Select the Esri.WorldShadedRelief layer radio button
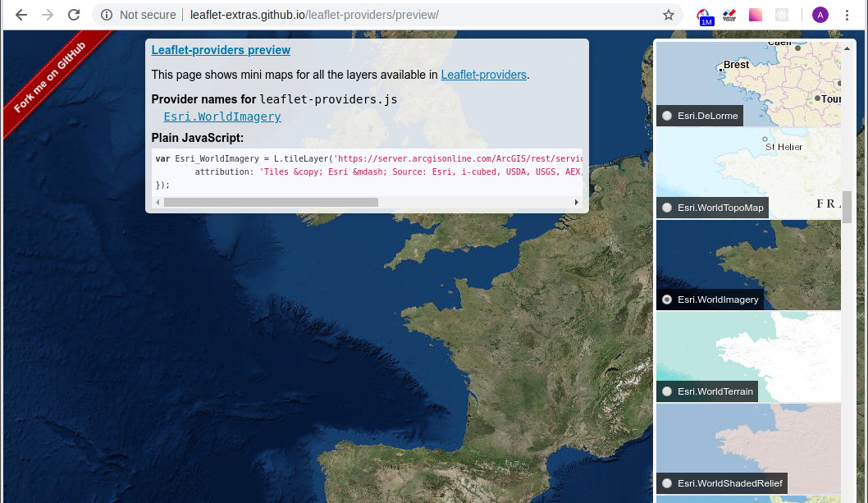This screenshot has width=868, height=503. 667,483
